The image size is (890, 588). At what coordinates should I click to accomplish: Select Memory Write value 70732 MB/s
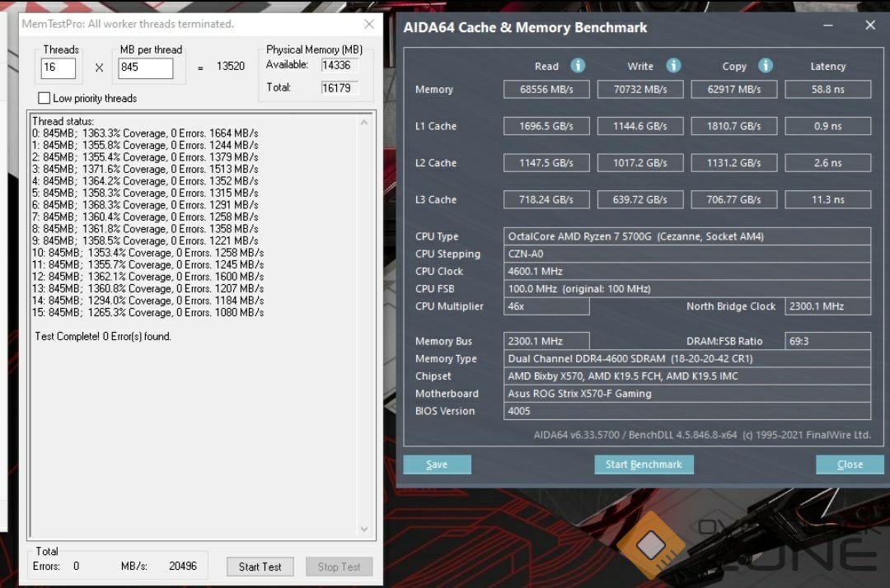(x=640, y=90)
